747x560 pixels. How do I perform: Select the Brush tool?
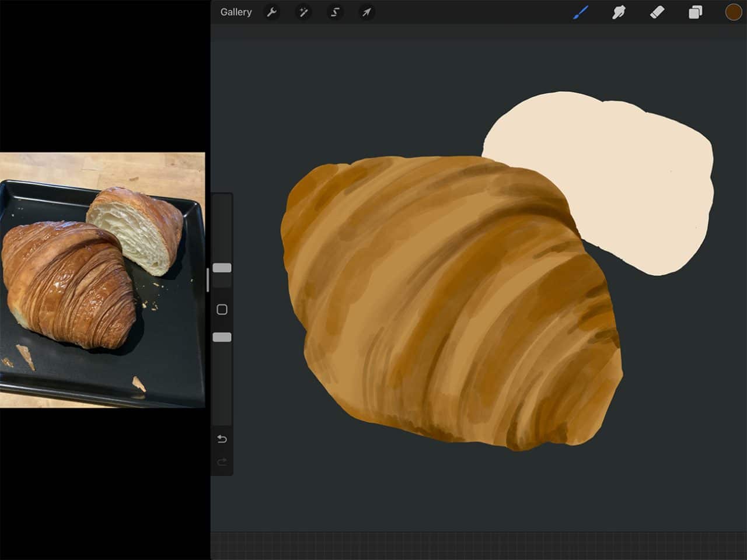coord(581,12)
